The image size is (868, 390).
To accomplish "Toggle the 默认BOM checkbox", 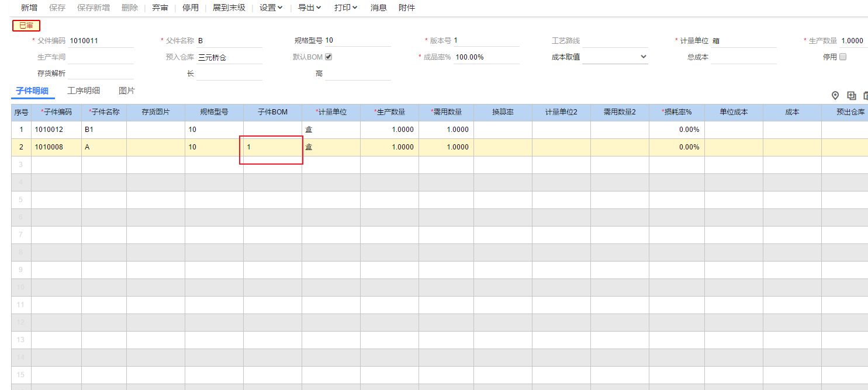I will point(328,57).
